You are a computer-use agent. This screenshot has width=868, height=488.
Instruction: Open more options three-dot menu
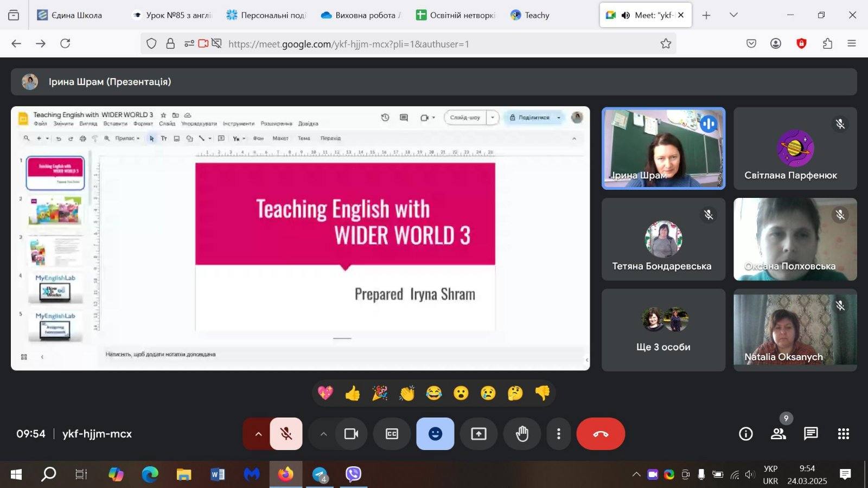coord(559,434)
